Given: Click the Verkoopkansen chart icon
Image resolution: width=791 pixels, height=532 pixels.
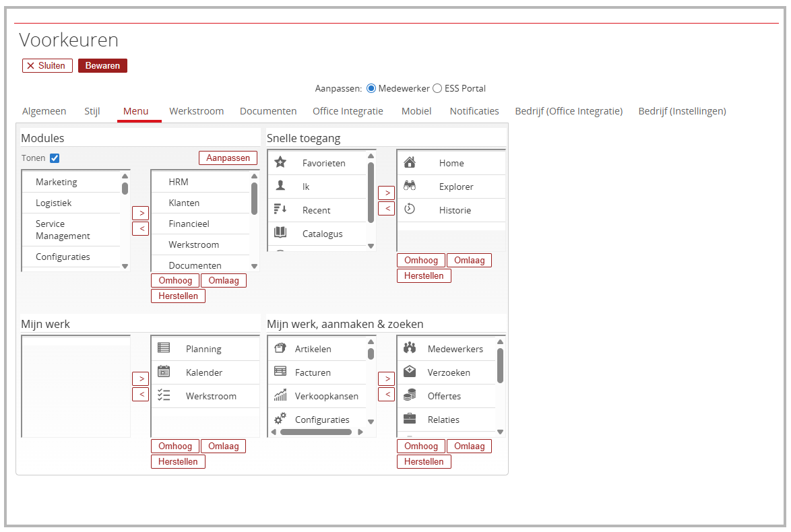Looking at the screenshot, I should [x=280, y=396].
